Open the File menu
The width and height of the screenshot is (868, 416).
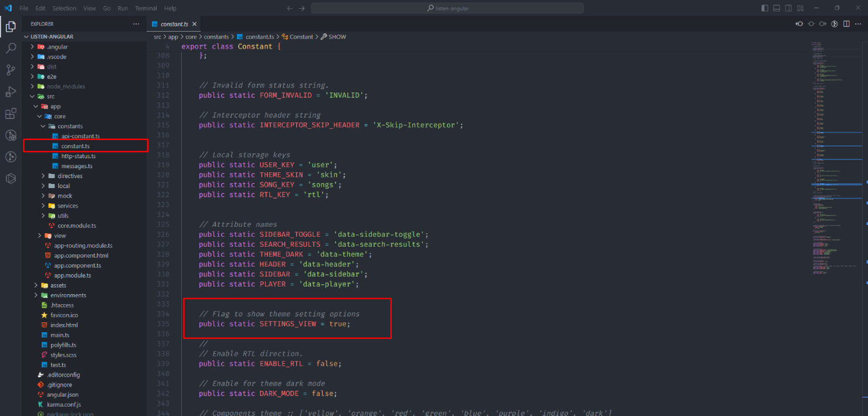23,8
